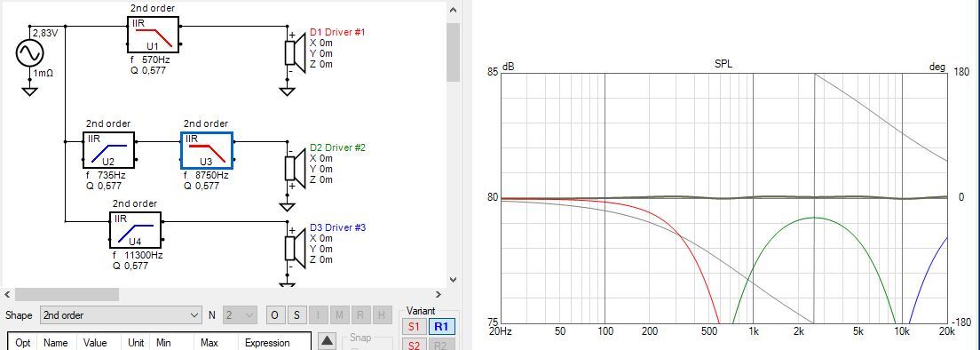The image size is (980, 350).
Task: Click the 'D1 Driver #1' label
Action: point(337,33)
